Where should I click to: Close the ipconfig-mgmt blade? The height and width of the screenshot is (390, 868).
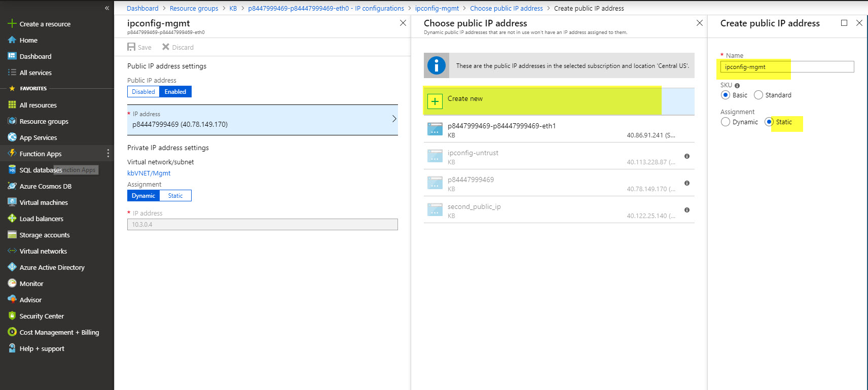click(x=403, y=23)
